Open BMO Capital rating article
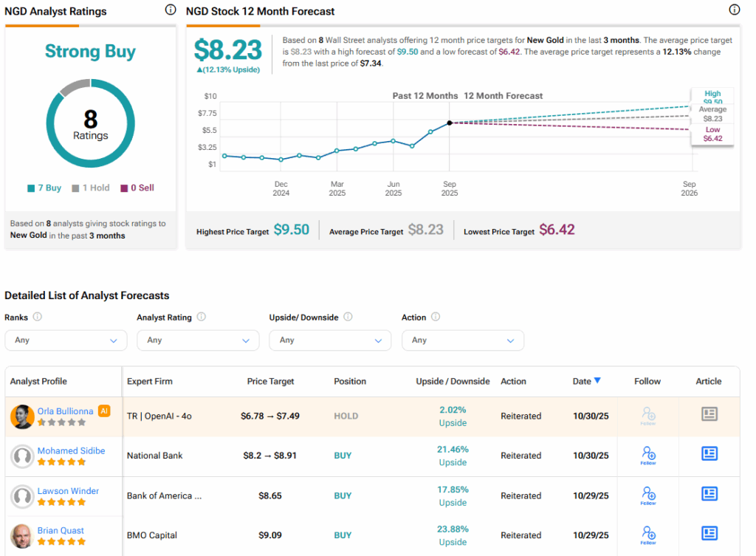 point(709,533)
